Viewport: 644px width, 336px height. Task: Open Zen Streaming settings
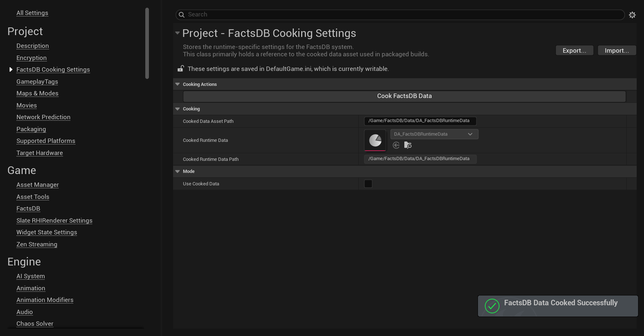tap(37, 244)
